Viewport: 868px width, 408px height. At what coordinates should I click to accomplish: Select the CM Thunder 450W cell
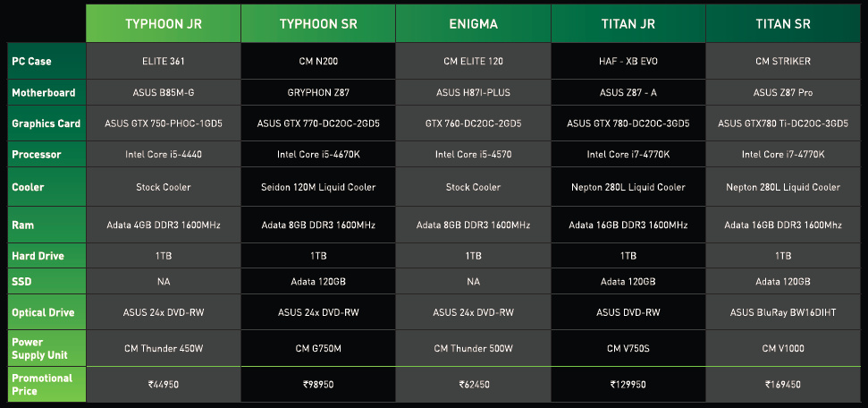point(164,348)
